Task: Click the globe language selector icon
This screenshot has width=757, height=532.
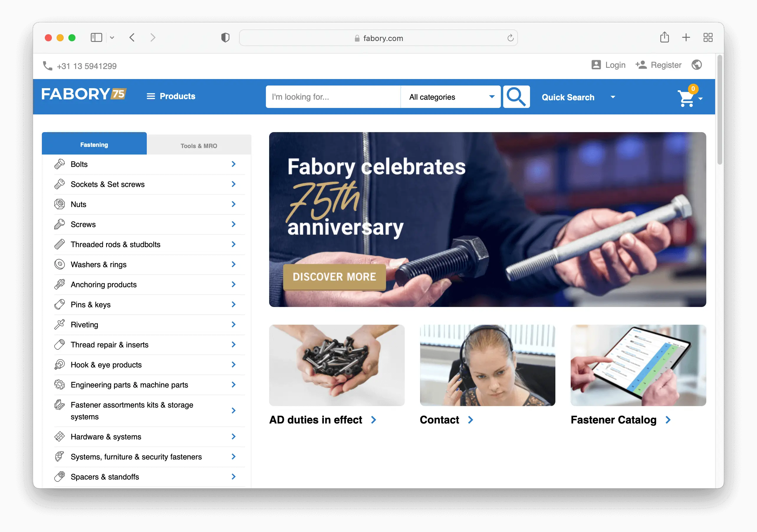Action: click(696, 65)
